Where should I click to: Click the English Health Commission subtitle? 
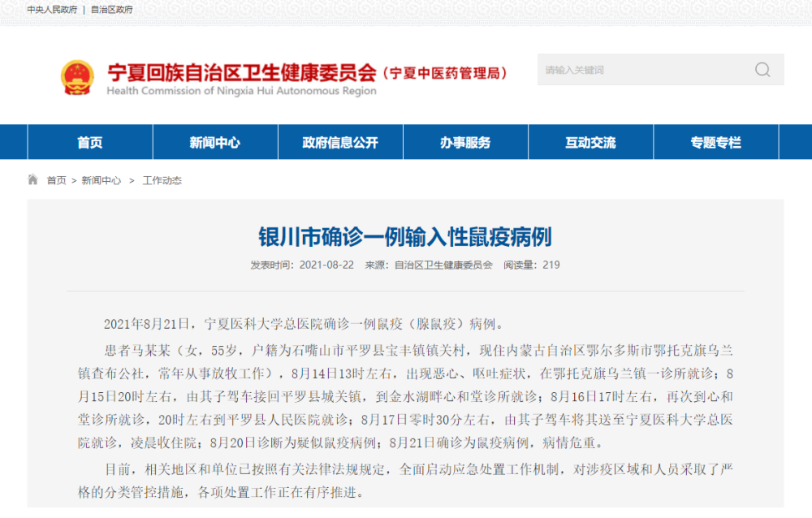(241, 91)
